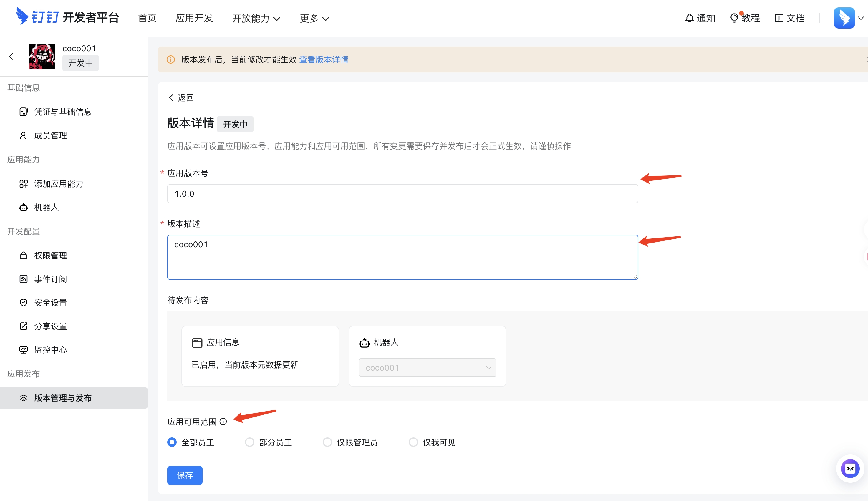Screen dimensions: 868x501
Task: Open 版本管理与发布 from the sidebar
Action: [x=62, y=398]
